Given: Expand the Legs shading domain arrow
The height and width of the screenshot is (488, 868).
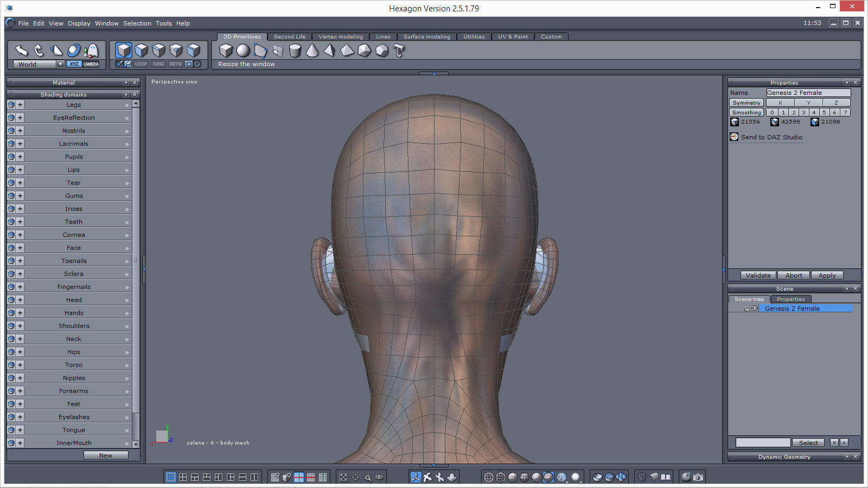Looking at the screenshot, I should coord(127,105).
